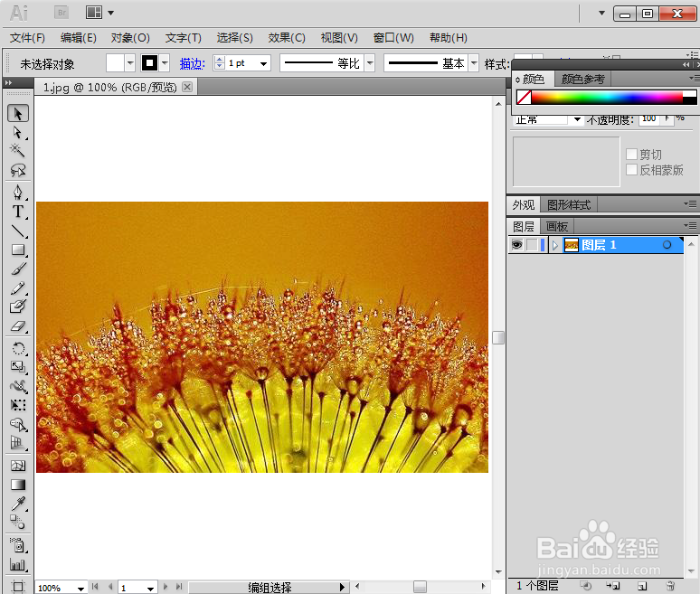Open the artboard number dropdown
The height and width of the screenshot is (594, 700).
click(150, 589)
